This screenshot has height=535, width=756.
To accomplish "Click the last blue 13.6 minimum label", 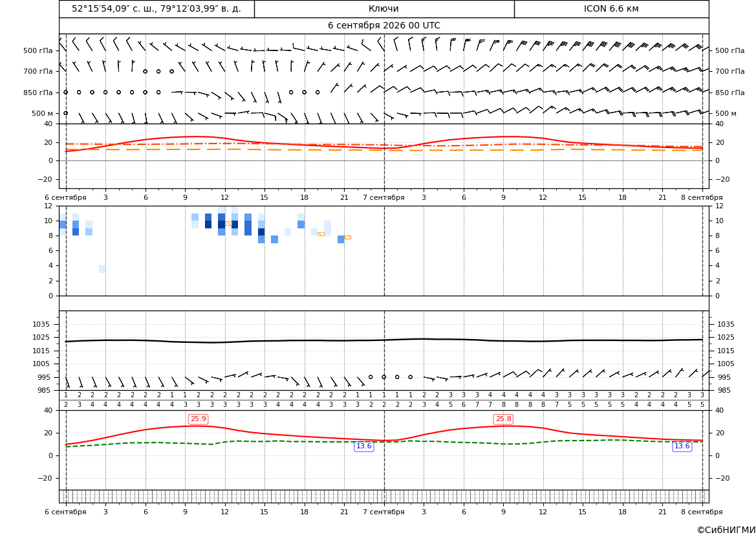I will 682,446.
